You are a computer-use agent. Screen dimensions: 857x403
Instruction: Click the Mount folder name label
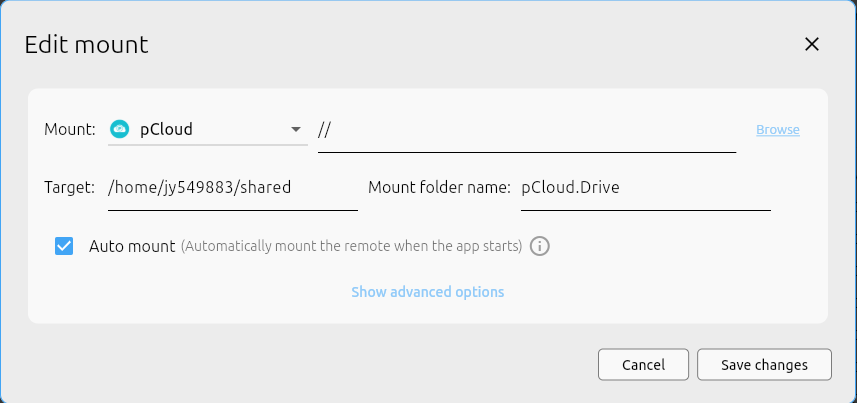click(x=439, y=187)
